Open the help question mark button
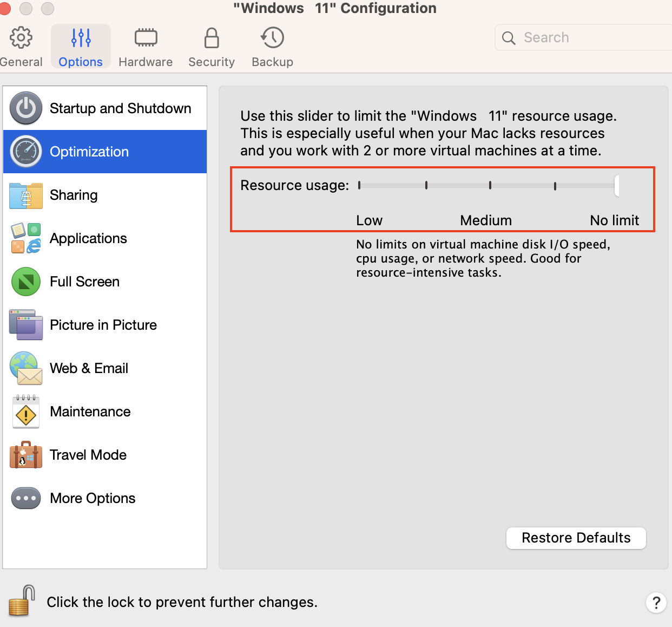Screen dimensions: 672x627 pos(656,603)
